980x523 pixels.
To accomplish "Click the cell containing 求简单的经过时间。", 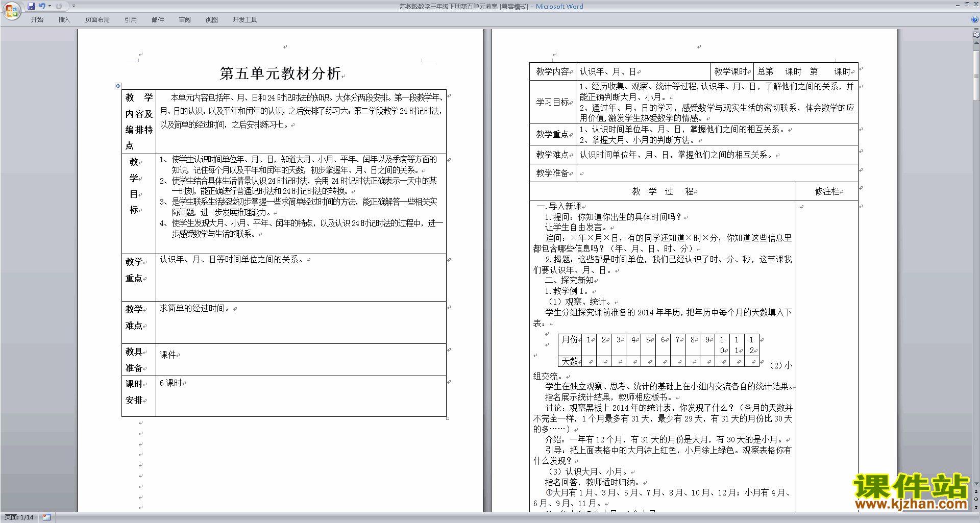I will (x=301, y=322).
